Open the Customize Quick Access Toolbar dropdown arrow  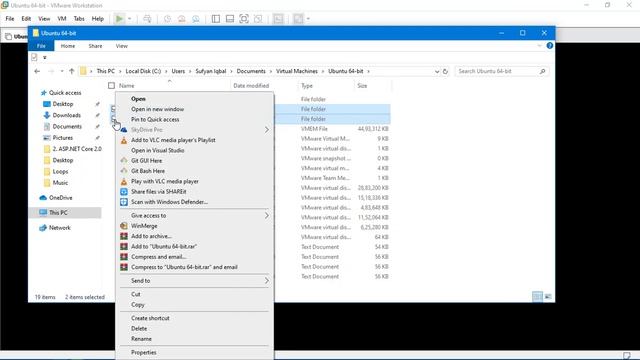[x=44, y=58]
